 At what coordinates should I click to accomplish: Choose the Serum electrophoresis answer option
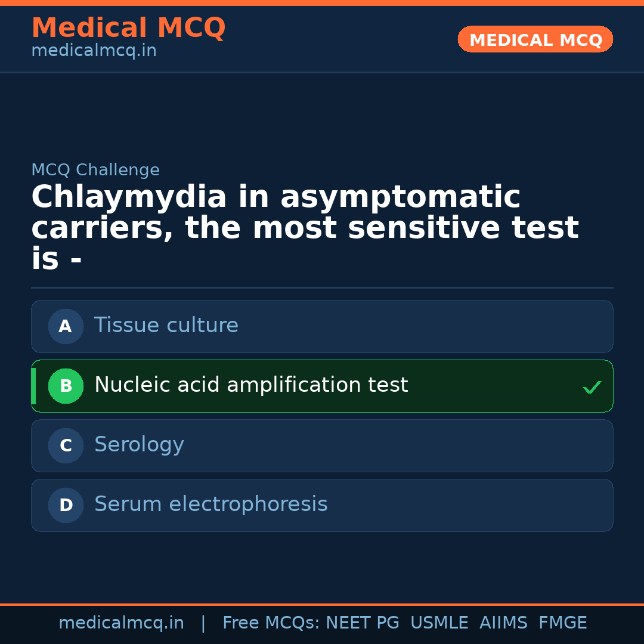pyautogui.click(x=210, y=504)
